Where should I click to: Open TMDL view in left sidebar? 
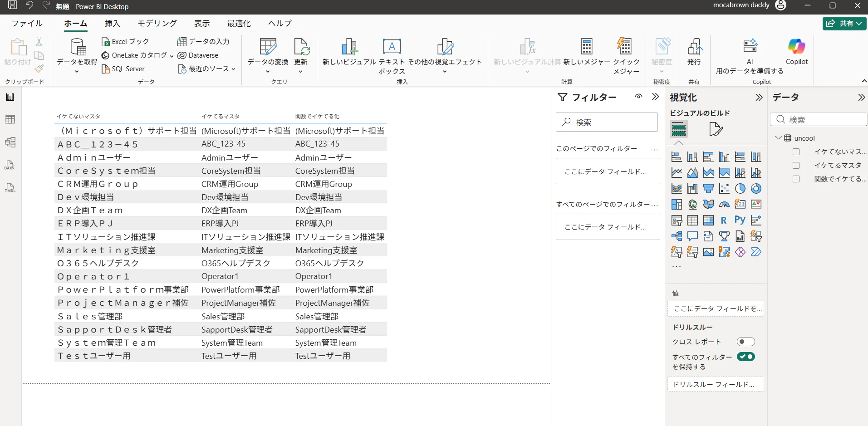point(10,187)
